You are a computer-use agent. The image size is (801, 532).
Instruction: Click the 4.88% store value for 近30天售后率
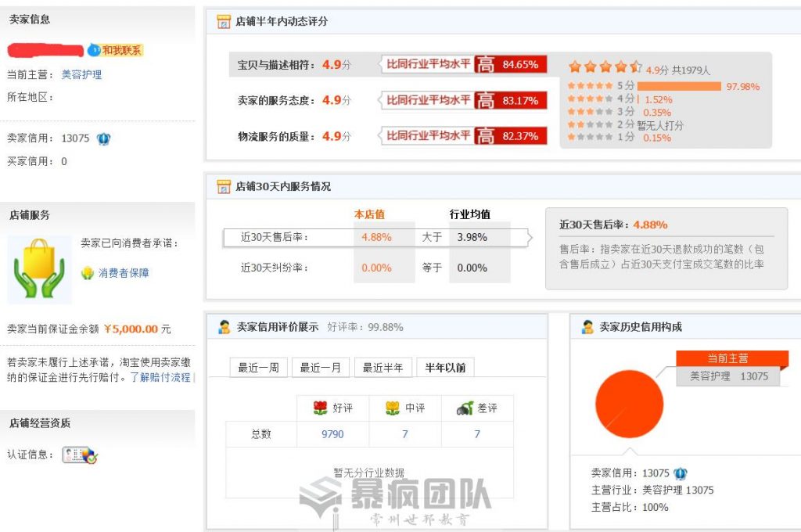376,237
